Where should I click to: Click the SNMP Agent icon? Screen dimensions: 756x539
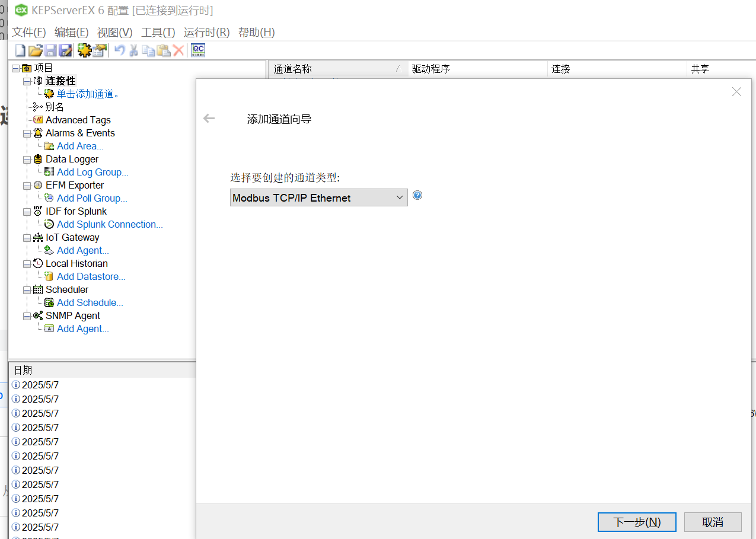39,315
